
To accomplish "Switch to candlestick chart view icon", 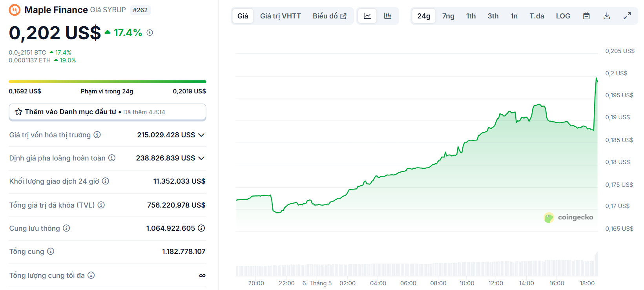I will click(x=388, y=16).
